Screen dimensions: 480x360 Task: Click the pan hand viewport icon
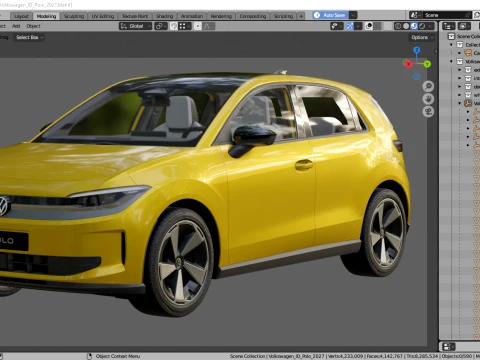[x=428, y=99]
